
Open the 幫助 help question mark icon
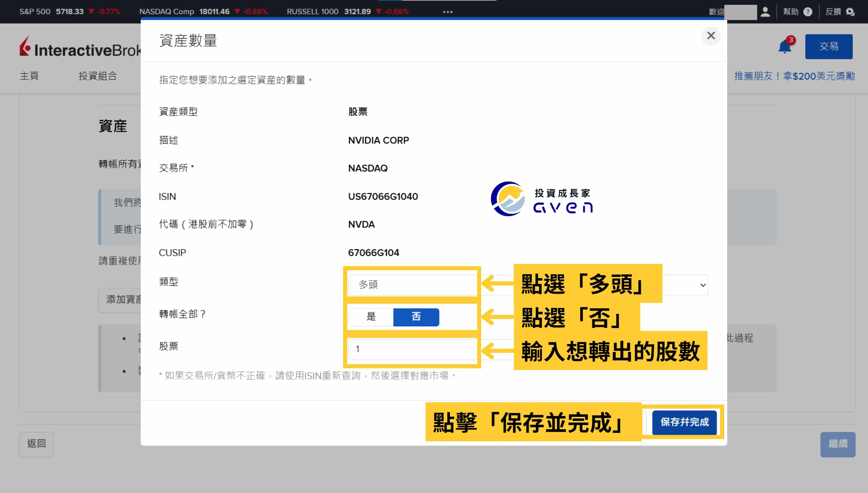(x=808, y=12)
